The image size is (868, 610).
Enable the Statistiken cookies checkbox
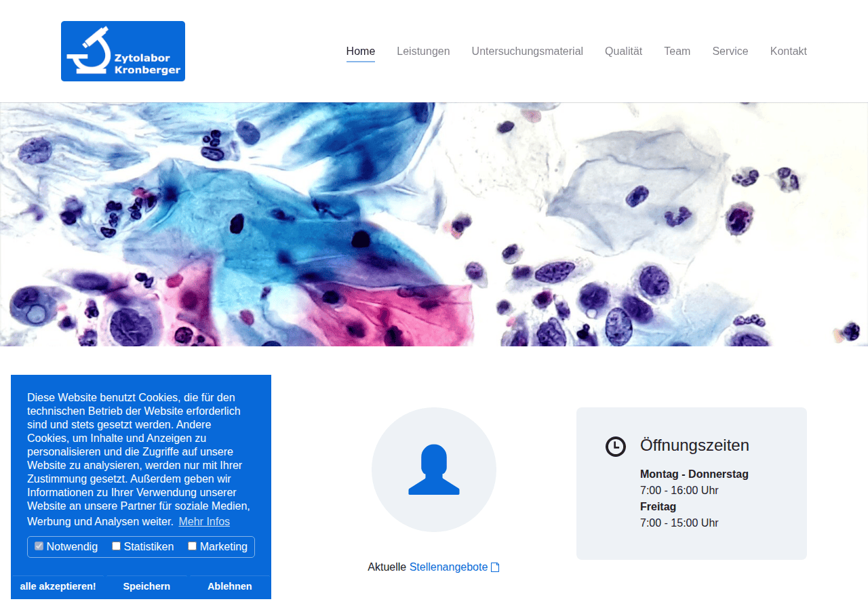117,546
